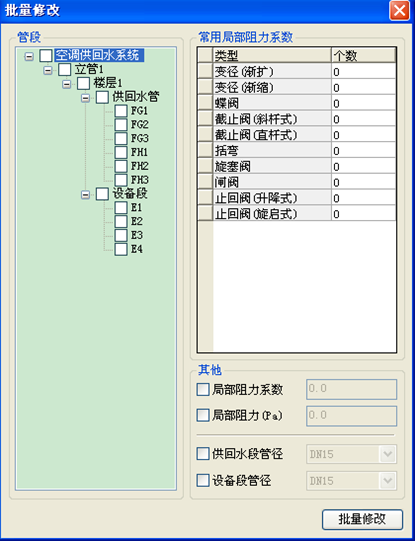Image resolution: width=415 pixels, height=542 pixels.
Task: Tick the E3 equipment segment checkbox
Action: pyautogui.click(x=121, y=235)
